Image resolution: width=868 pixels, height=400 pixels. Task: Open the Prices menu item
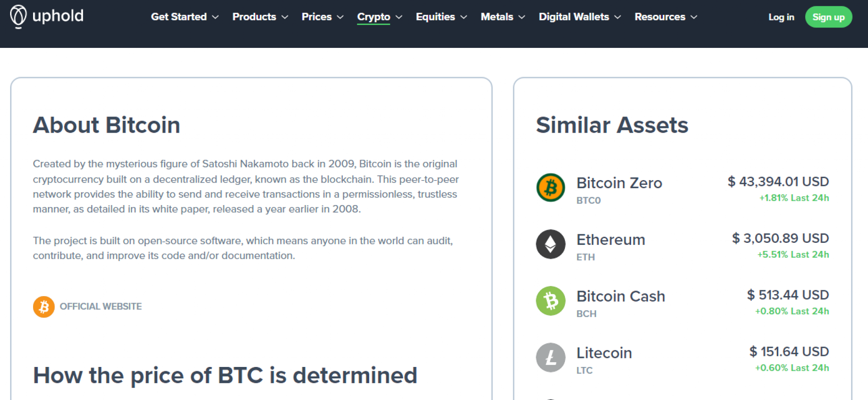tap(317, 17)
